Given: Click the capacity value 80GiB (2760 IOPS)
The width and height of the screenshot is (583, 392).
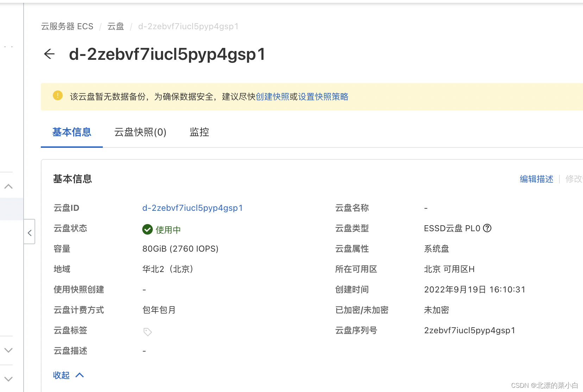Looking at the screenshot, I should [x=180, y=249].
